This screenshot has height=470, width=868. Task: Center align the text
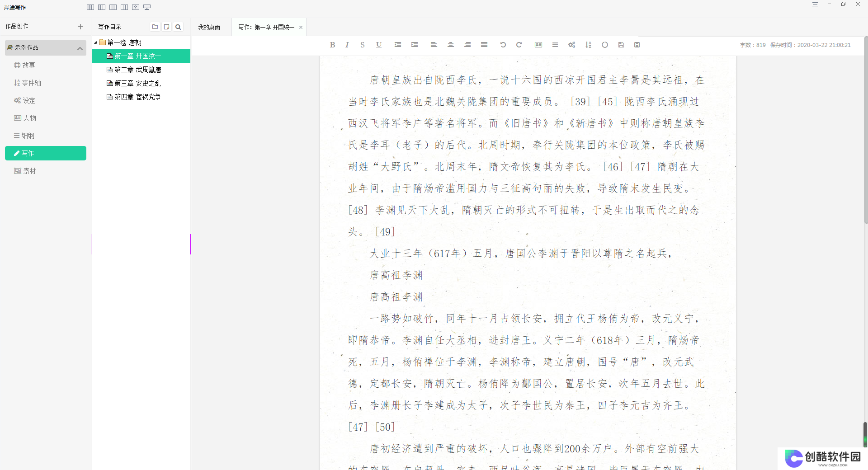[451, 45]
